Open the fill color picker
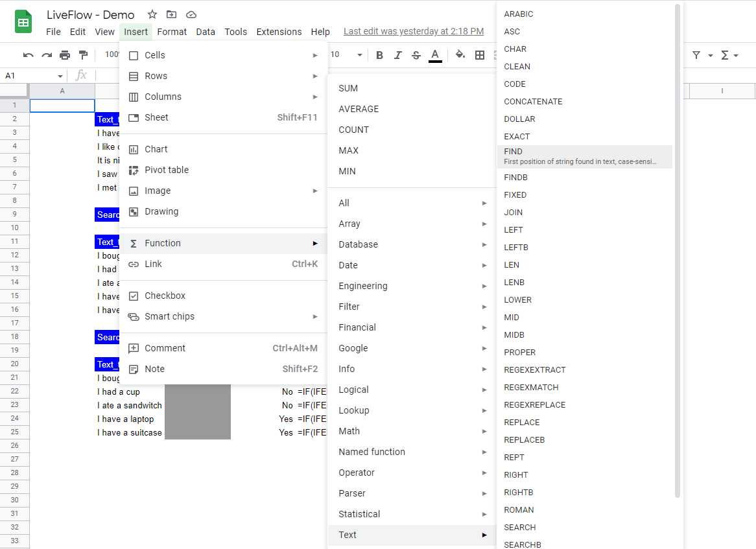Viewport: 756px width, 549px height. 460,54
